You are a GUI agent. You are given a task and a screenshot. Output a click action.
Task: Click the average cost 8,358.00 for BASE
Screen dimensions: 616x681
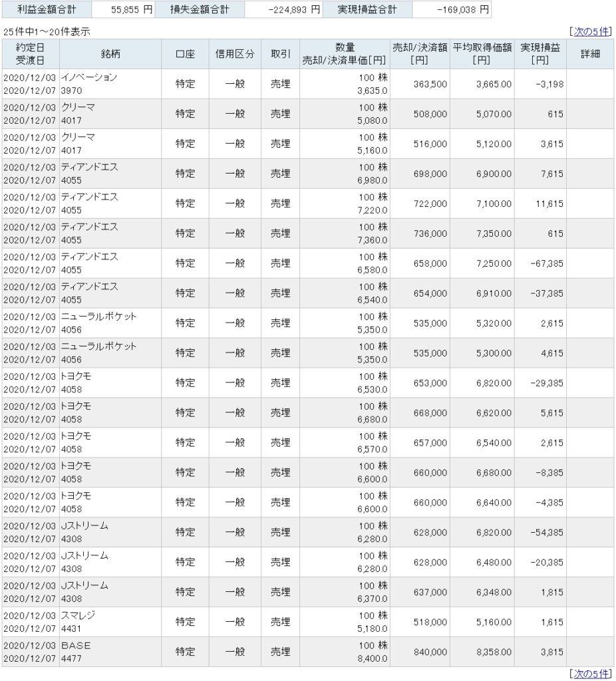(x=494, y=652)
